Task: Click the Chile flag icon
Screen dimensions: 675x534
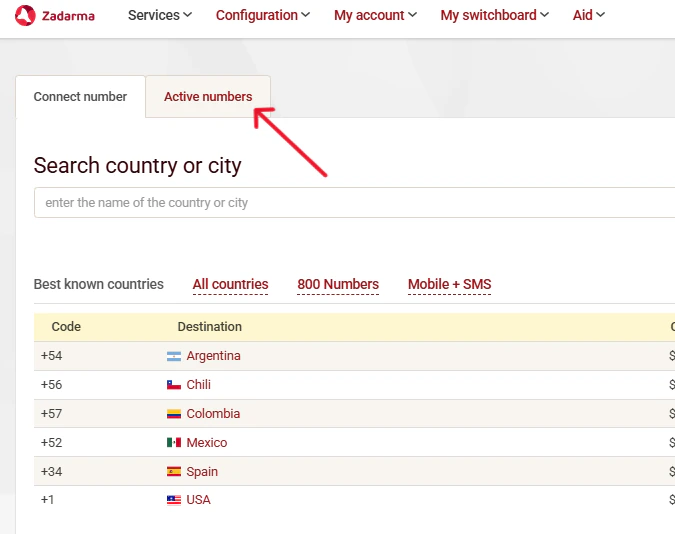Action: [x=174, y=385]
